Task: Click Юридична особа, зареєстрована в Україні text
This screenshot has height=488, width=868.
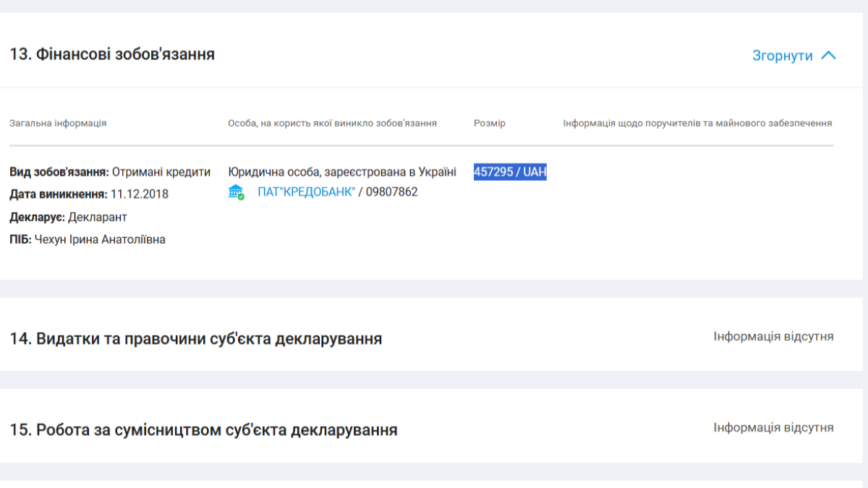Action: coord(342,172)
